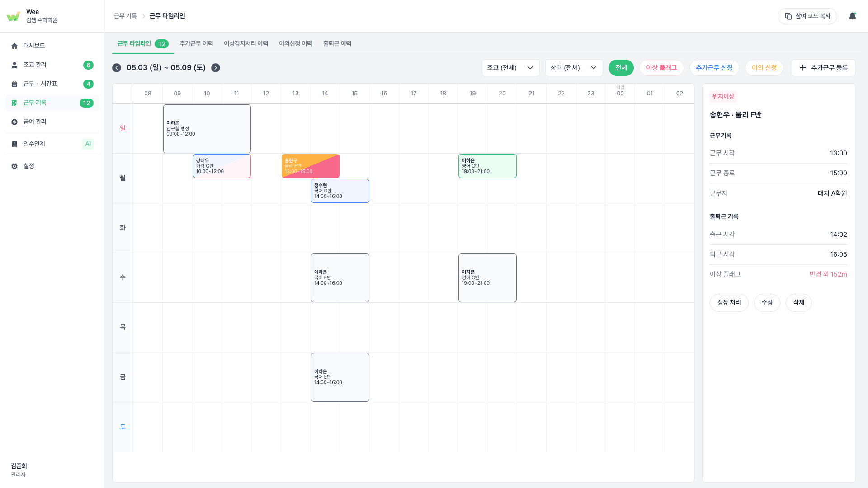This screenshot has height=488, width=868.
Task: Click the coin icon beside 급여 관리
Action: 14,122
